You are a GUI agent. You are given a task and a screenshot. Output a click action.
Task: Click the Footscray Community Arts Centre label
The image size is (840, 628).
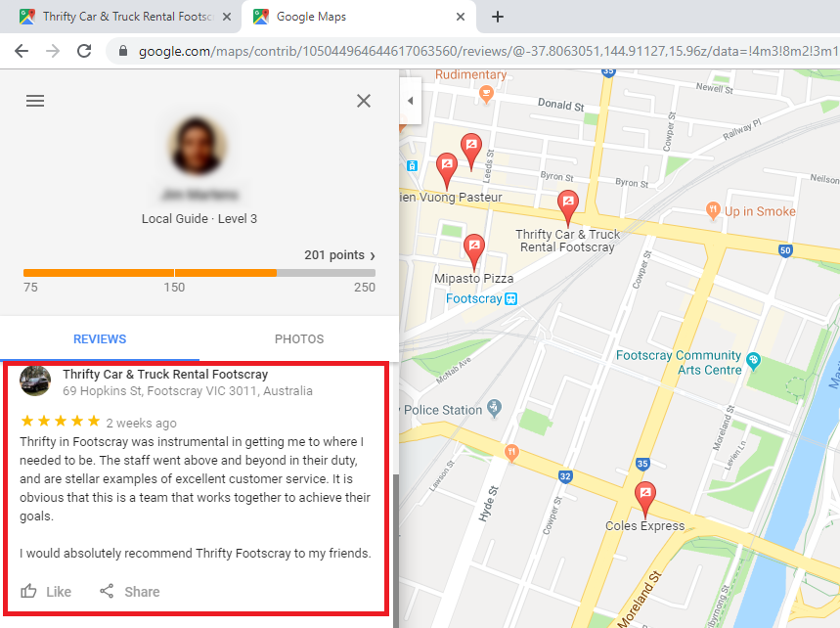point(679,363)
